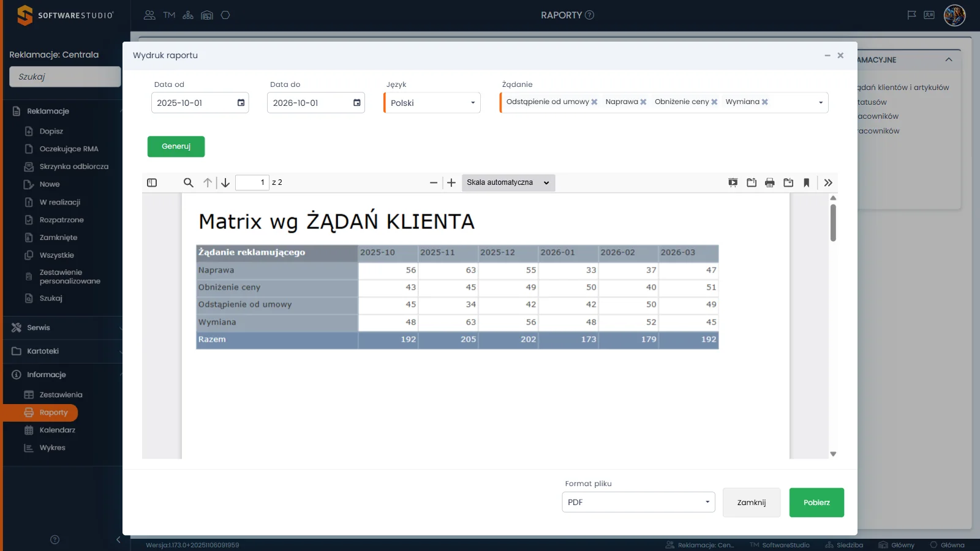The height and width of the screenshot is (551, 980).
Task: Open calendar picker for Data do
Action: 357,103
